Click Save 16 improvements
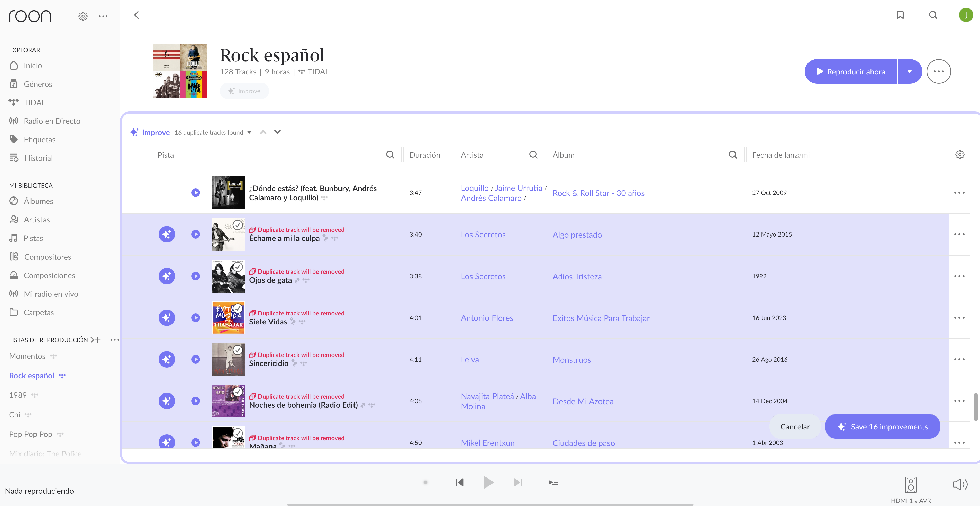This screenshot has height=506, width=980. pyautogui.click(x=882, y=427)
